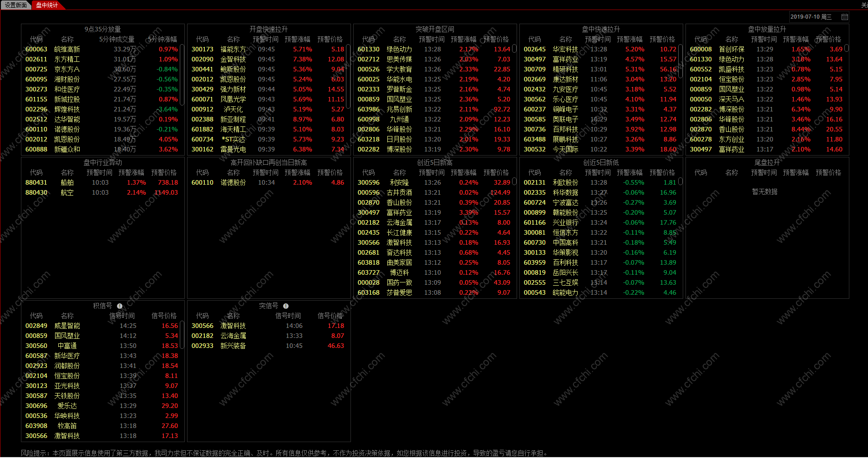Image resolution: width=868 pixels, height=458 pixels.
Task: Click the 深天马A row
Action: click(x=766, y=99)
